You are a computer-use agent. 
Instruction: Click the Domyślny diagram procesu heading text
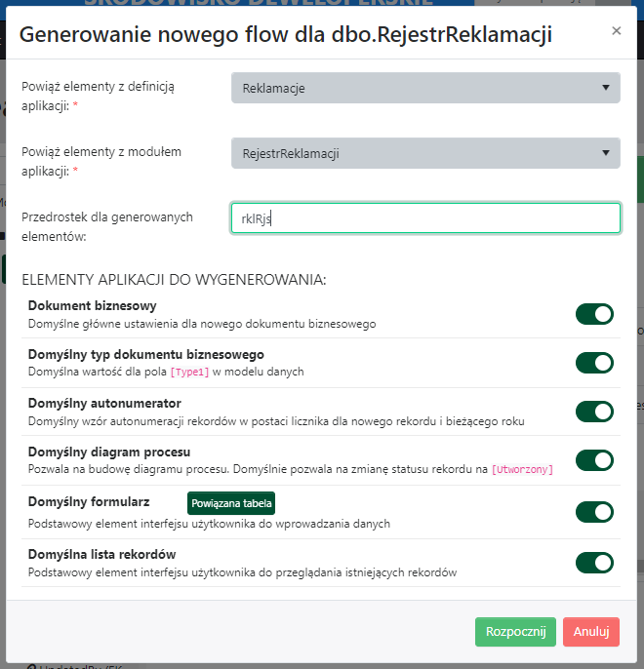coord(109,452)
